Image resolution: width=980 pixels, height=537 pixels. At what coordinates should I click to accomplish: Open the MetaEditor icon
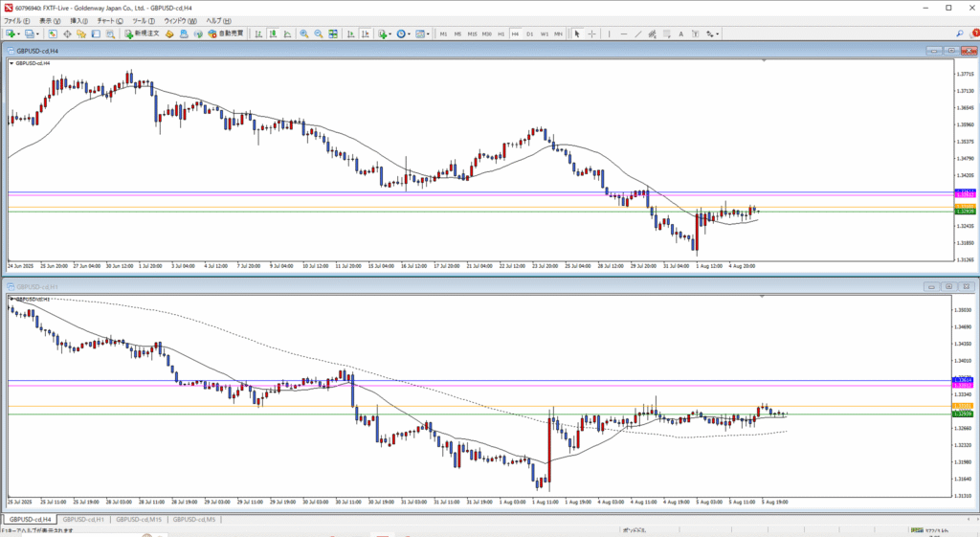click(169, 34)
